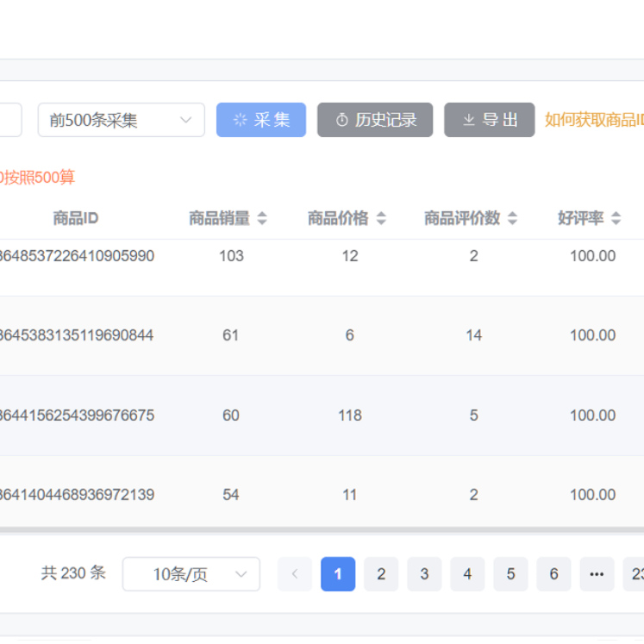Click review count 14
The height and width of the screenshot is (644, 644).
click(473, 335)
